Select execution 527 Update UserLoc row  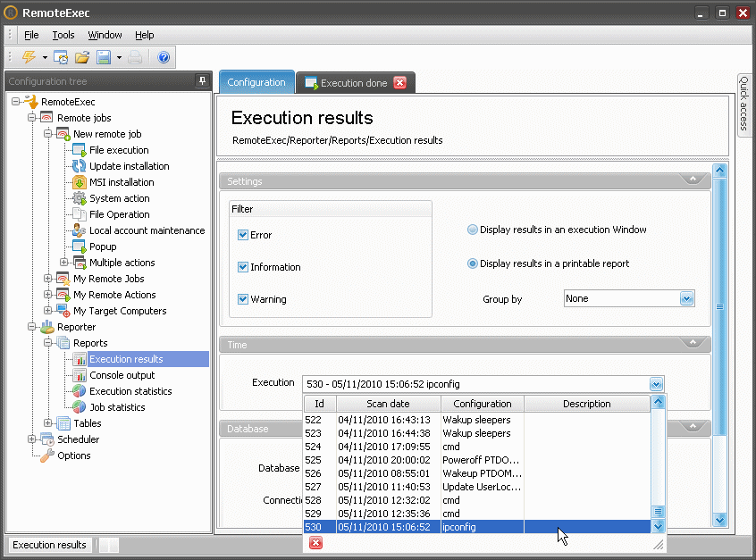click(x=477, y=488)
